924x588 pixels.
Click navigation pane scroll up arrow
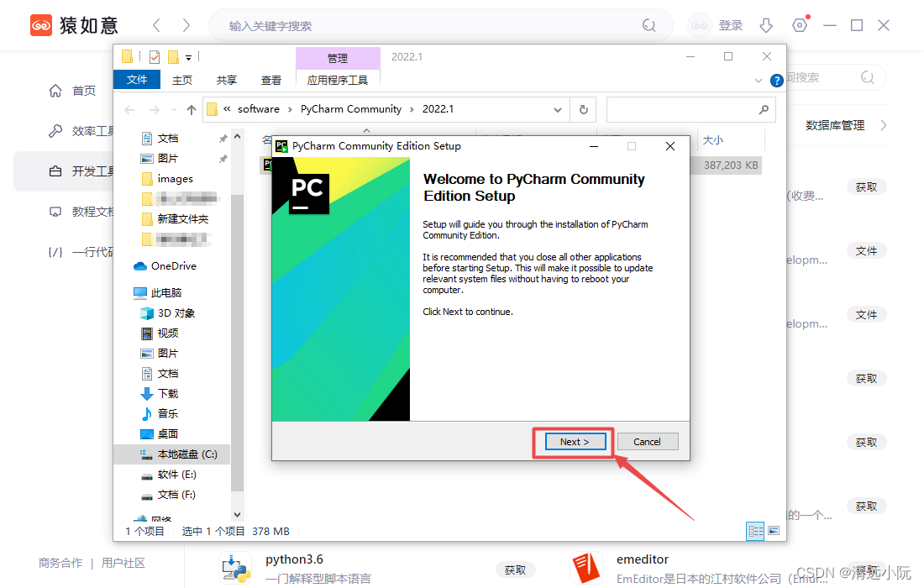[238, 137]
